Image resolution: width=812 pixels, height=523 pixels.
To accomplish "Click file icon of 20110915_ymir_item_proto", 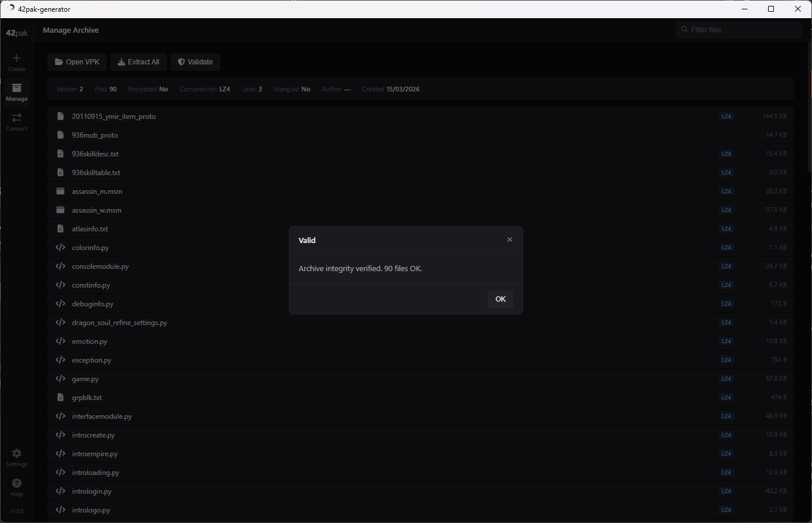I will coord(60,117).
